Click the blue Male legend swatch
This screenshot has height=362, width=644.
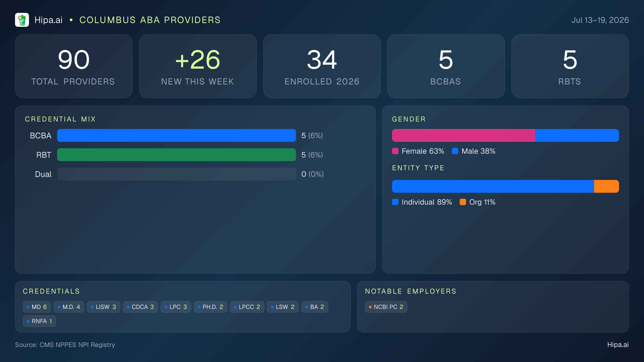pos(455,151)
